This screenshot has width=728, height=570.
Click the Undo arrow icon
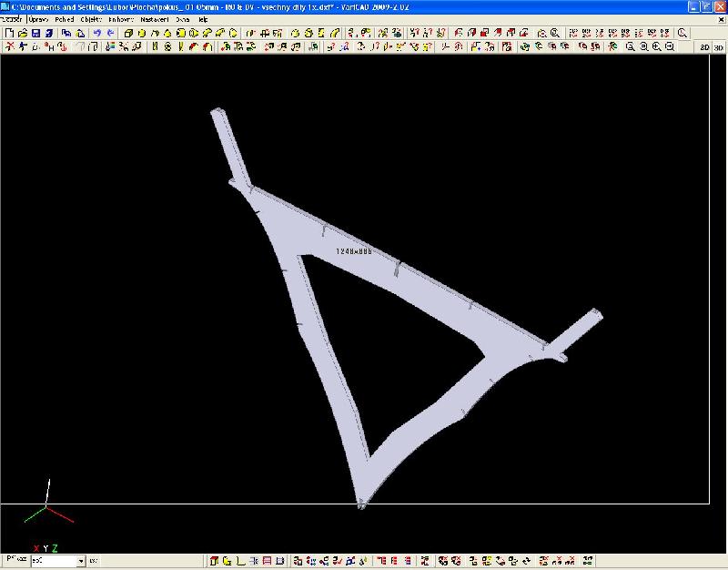(x=96, y=33)
